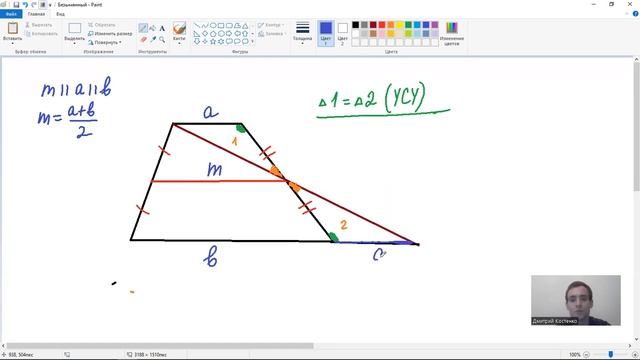Collapse the ribbon with the chevron arrow
Viewport: 640px width, 360px height.
[627, 14]
